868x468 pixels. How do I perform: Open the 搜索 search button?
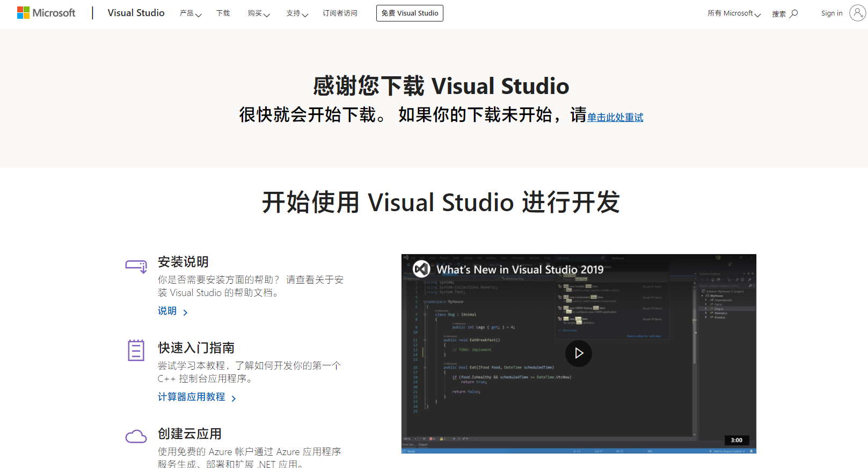(x=785, y=13)
